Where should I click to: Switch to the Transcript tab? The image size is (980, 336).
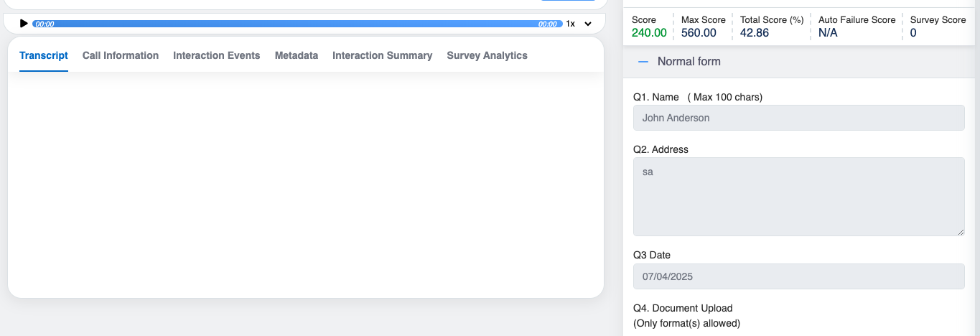pos(44,55)
